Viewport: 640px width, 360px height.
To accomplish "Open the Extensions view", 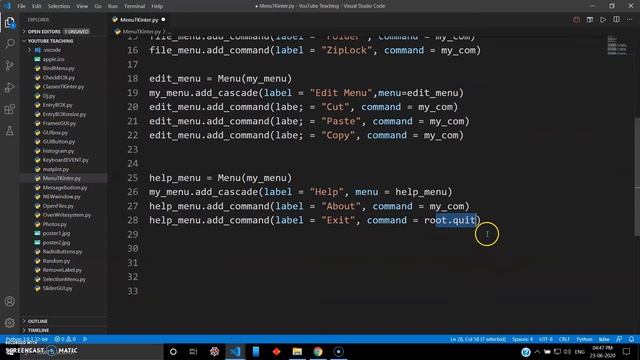I will coord(10,109).
